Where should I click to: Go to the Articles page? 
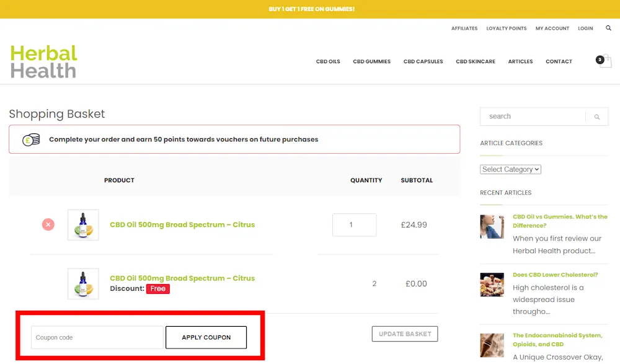520,61
